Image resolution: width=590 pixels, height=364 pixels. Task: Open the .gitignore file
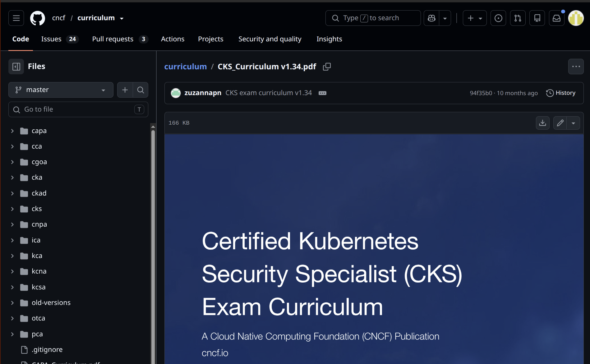(x=47, y=350)
